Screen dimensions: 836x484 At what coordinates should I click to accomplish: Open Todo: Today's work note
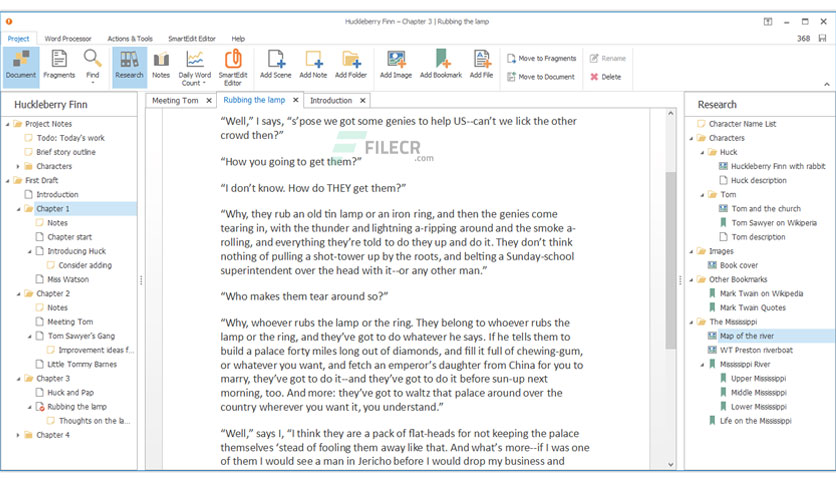(x=70, y=138)
